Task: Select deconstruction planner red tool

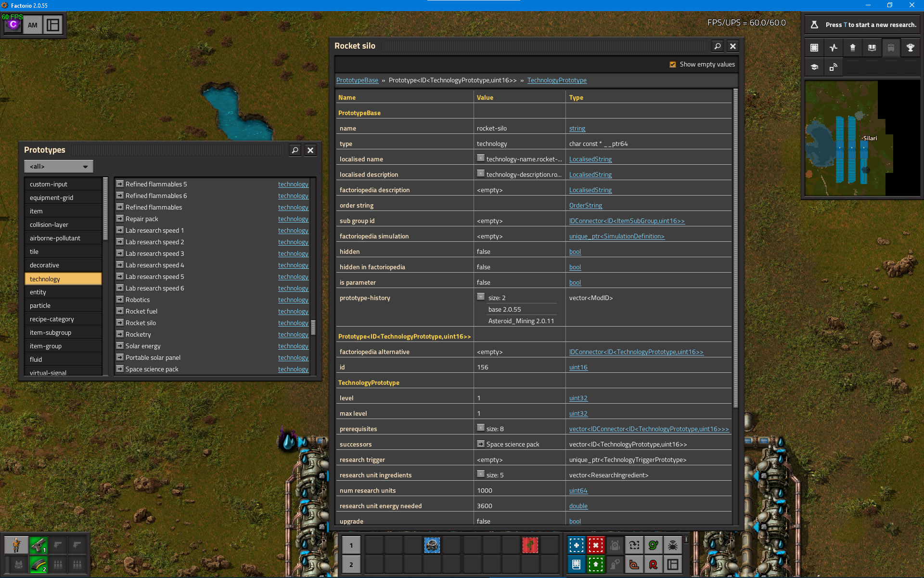Action: coord(596,545)
